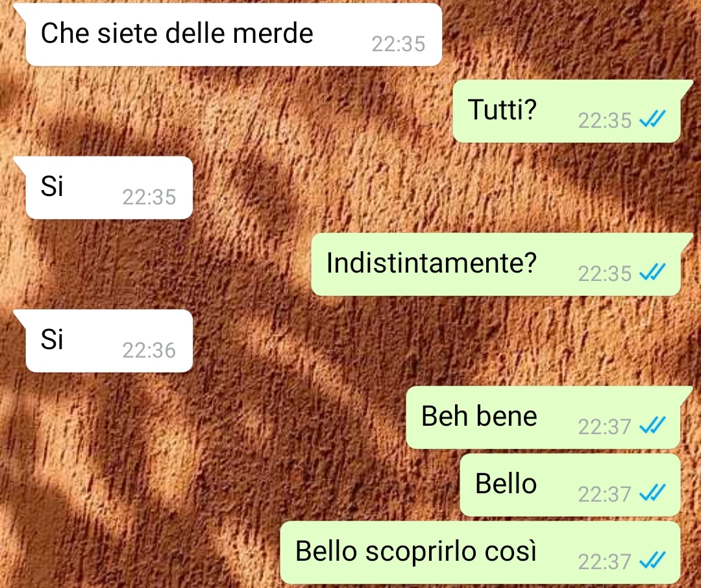This screenshot has width=701, height=588.
Task: Click the 22:35 timestamp on "Che siete delle merde"
Action: pos(399,44)
